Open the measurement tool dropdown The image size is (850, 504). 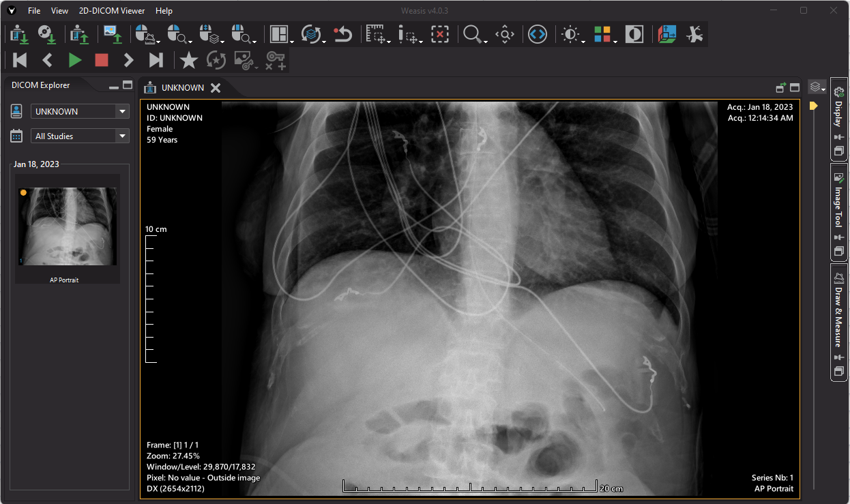377,34
